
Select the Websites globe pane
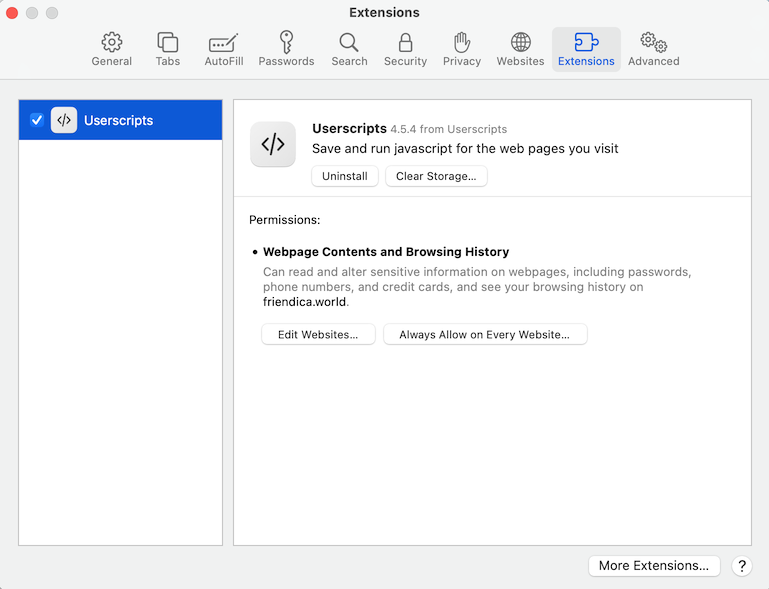pos(520,50)
